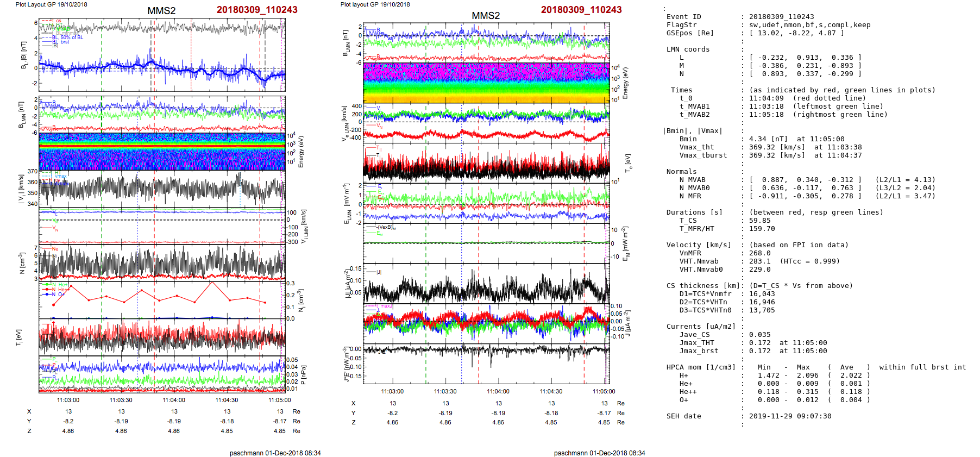Click FlagStr value "sw,udef,nmon,bf,s,compl,keep"
The image size is (980, 457).
pos(809,25)
